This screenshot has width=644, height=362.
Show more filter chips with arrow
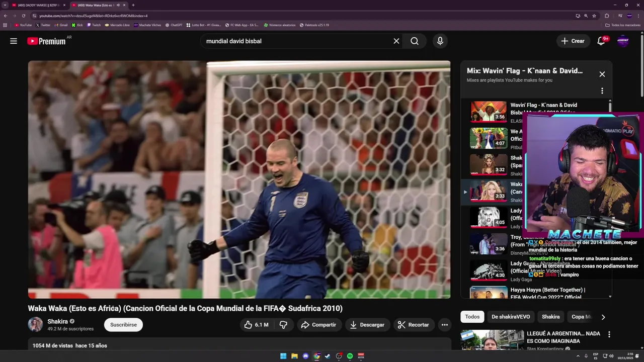[x=603, y=317]
